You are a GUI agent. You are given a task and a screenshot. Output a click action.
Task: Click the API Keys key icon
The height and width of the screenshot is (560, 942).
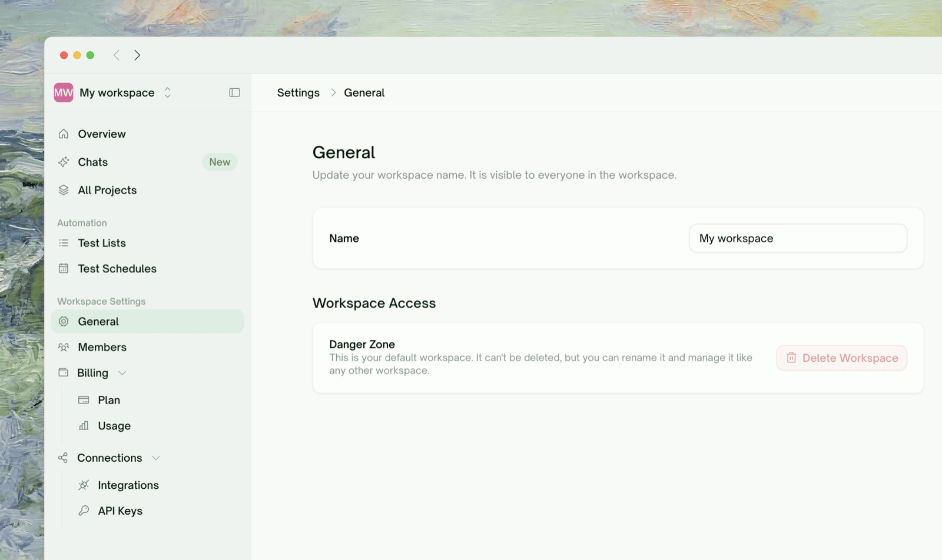84,511
